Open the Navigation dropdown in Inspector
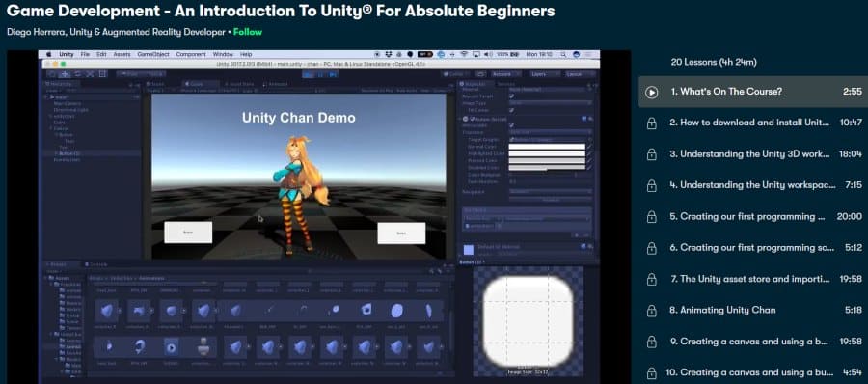 [551, 192]
